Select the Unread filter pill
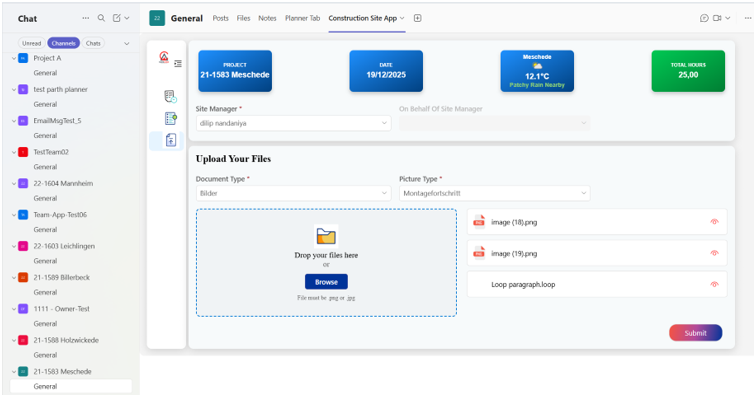This screenshot has width=756, height=402. (x=32, y=43)
